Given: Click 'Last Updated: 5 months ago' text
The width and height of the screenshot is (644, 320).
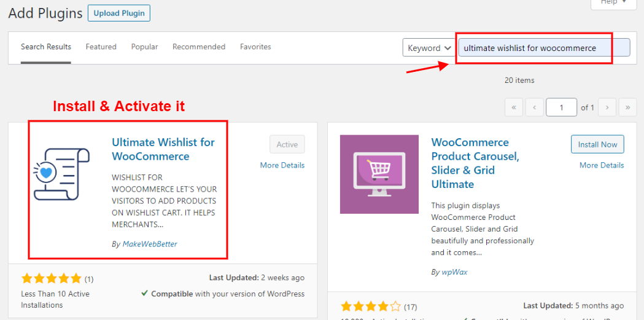Looking at the screenshot, I should (x=573, y=306).
